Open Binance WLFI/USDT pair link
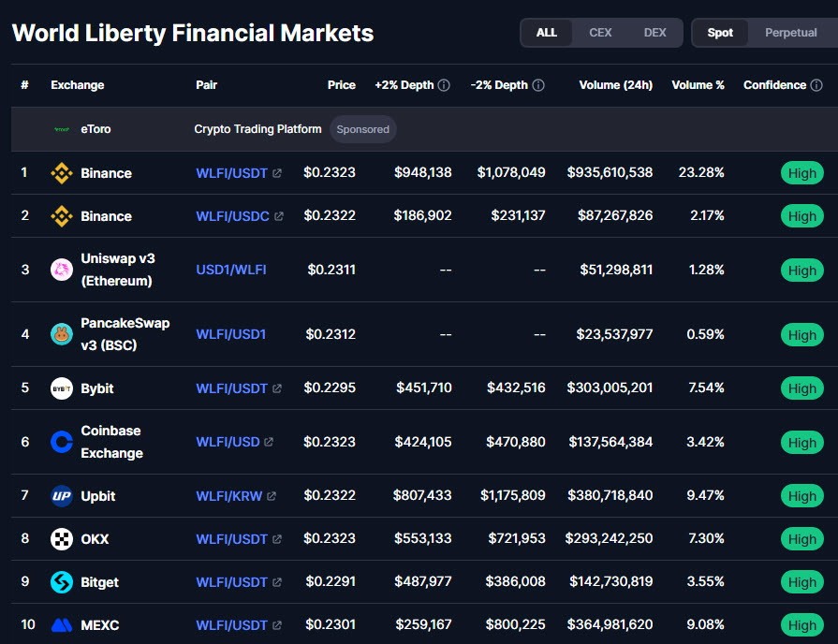This screenshot has width=838, height=644. tap(231, 173)
